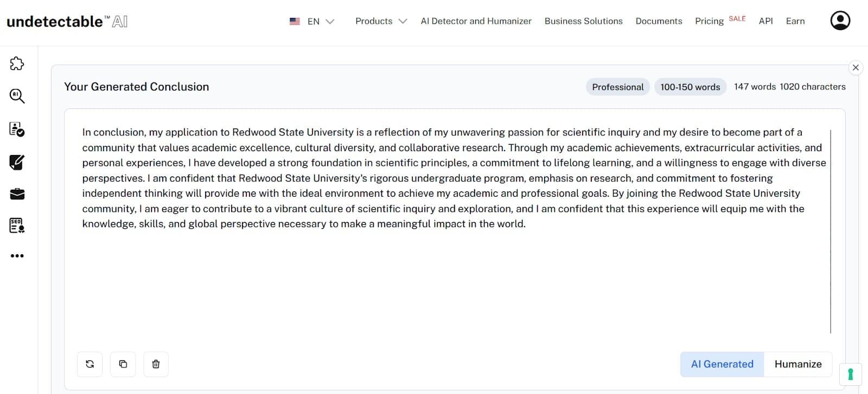This screenshot has width=868, height=394.
Task: Open the writing note pencil icon
Action: 17,162
